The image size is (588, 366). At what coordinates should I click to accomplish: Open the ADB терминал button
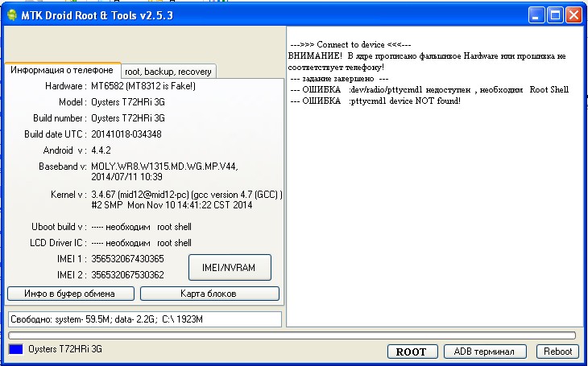pyautogui.click(x=485, y=352)
